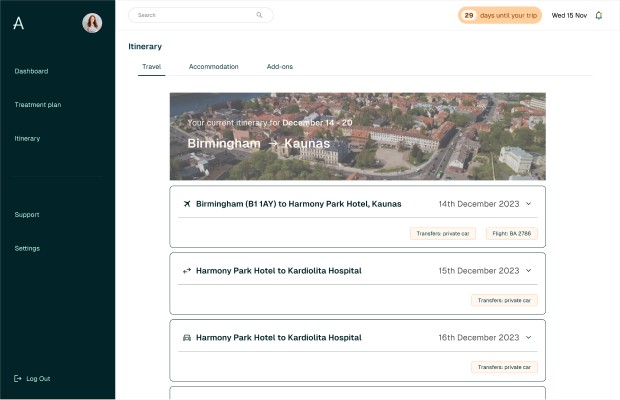The image size is (620, 400).
Task: Click the 29 days until your trip badge
Action: click(x=500, y=15)
